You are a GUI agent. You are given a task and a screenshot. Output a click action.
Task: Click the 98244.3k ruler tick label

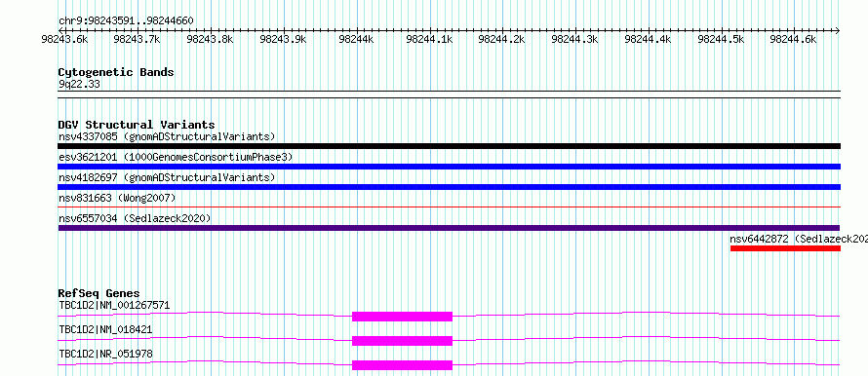(575, 39)
